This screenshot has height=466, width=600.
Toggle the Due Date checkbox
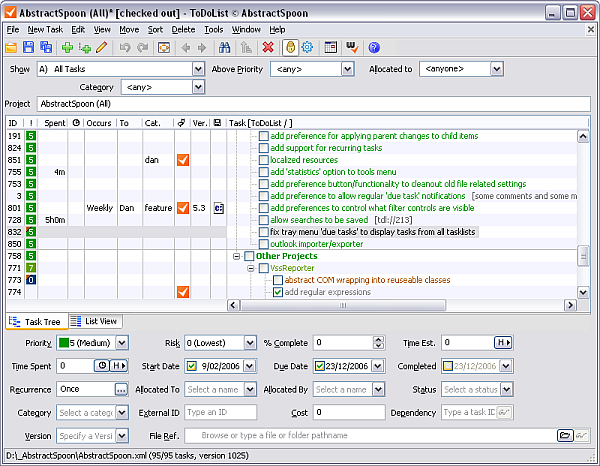320,366
